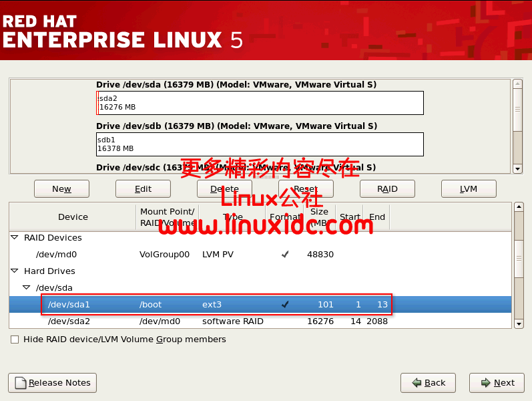532x401 pixels.
Task: Click the Back arrow icon
Action: point(417,383)
